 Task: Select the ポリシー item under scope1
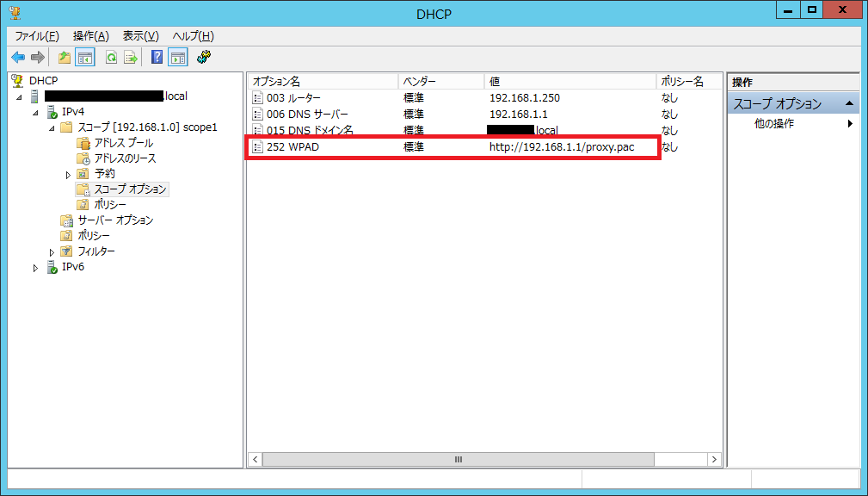109,205
